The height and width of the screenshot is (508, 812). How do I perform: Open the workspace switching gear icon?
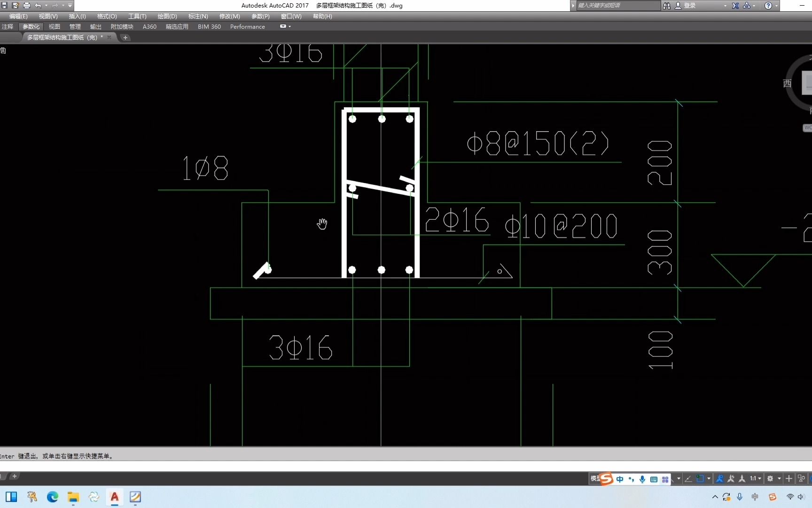(x=770, y=478)
